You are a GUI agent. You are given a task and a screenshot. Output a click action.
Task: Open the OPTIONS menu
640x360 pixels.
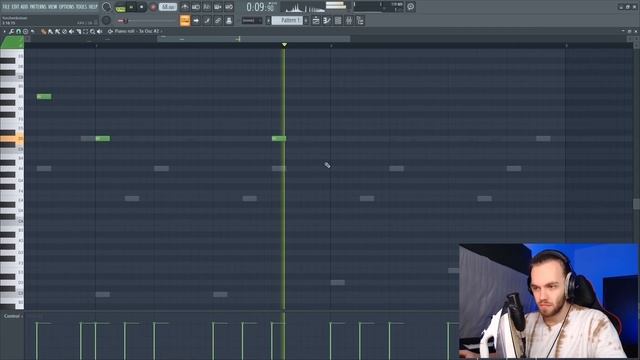coord(67,7)
